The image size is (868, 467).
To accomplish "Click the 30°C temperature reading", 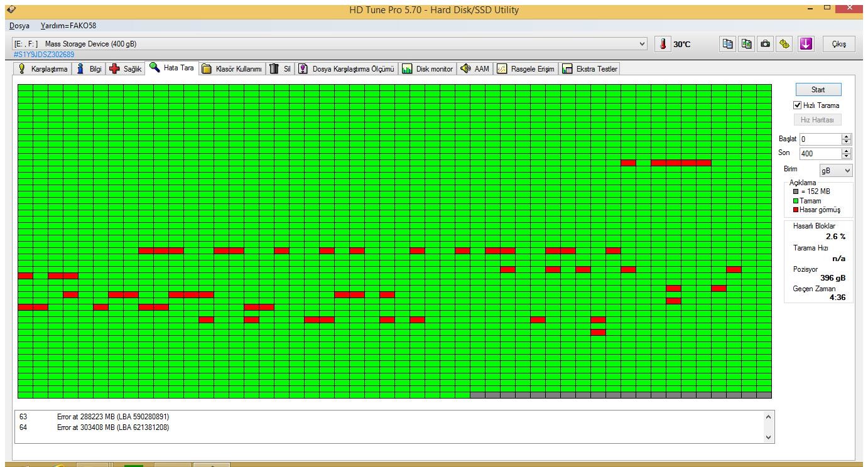I will pos(682,45).
